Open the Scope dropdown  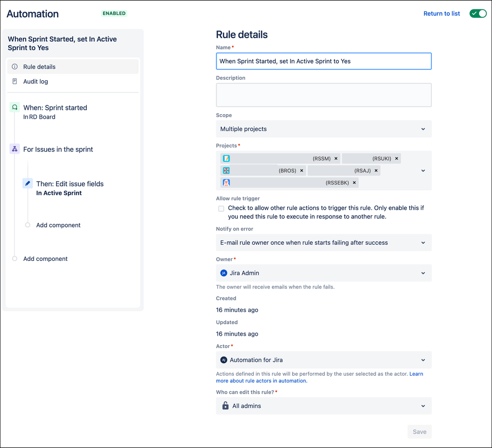324,129
